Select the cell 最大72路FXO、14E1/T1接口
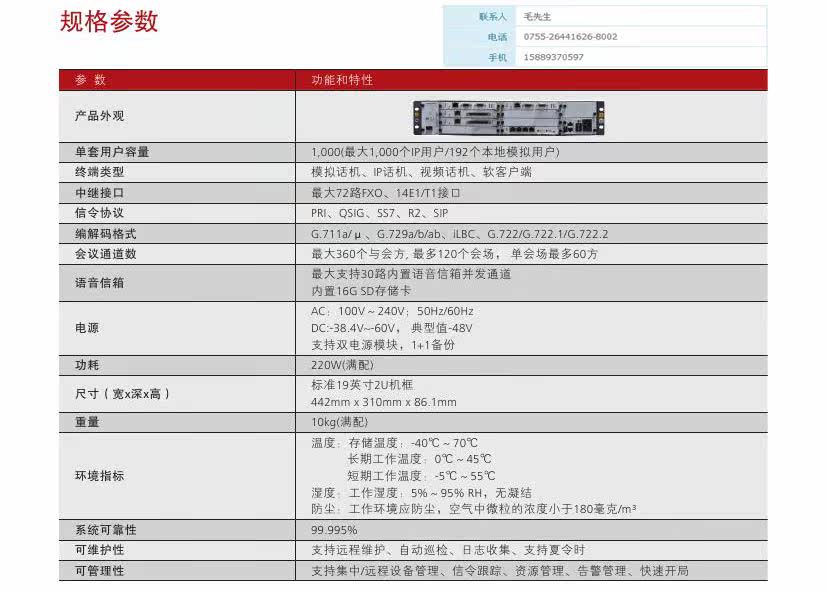827x592 pixels. pos(386,193)
